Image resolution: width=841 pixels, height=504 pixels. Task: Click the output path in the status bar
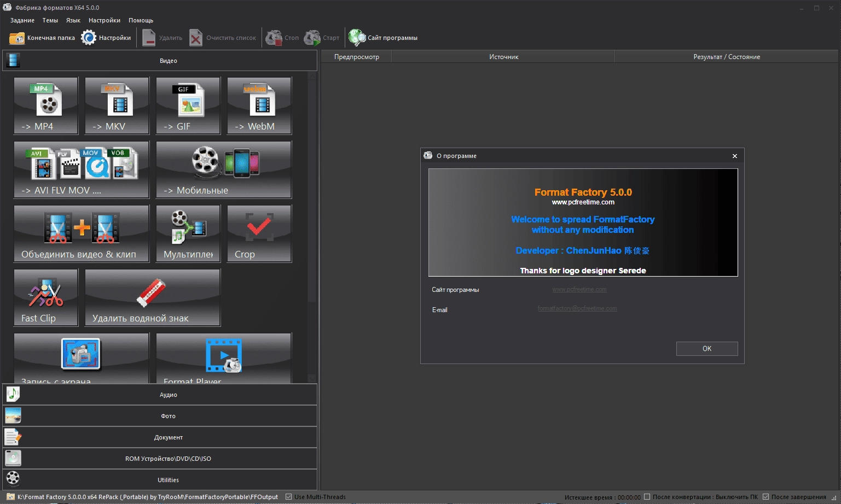point(148,497)
